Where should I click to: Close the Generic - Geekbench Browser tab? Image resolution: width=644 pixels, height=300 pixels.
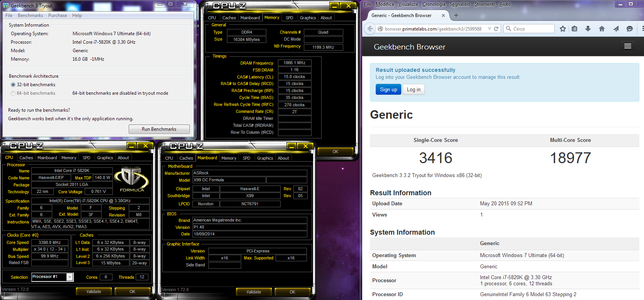(x=443, y=15)
